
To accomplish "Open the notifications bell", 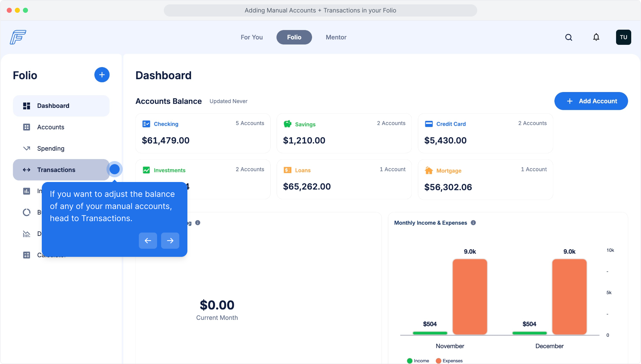I will [596, 37].
